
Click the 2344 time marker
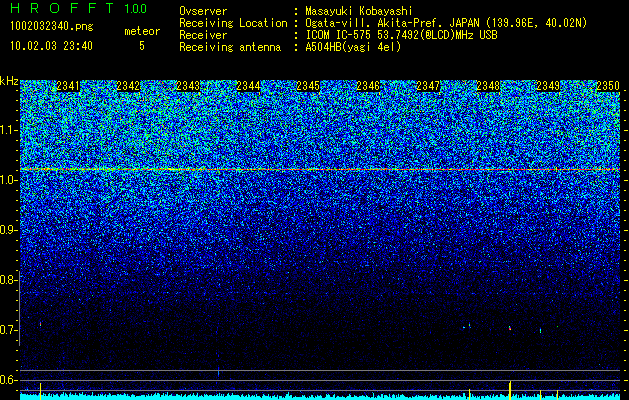click(248, 86)
